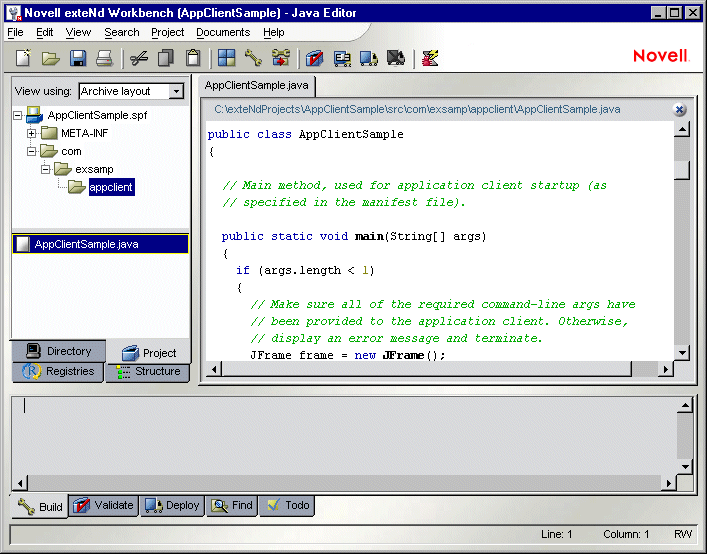Click the AppClientSample.spf archive icon

pos(34,115)
